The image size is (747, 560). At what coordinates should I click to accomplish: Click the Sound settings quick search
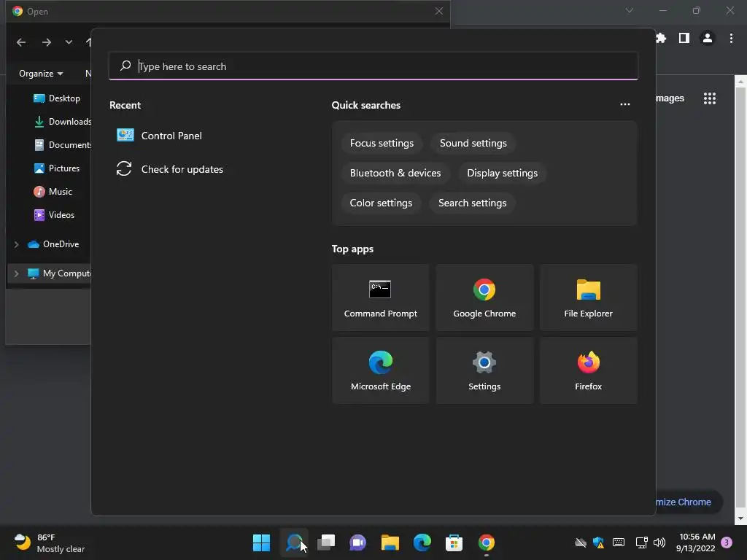pos(473,144)
